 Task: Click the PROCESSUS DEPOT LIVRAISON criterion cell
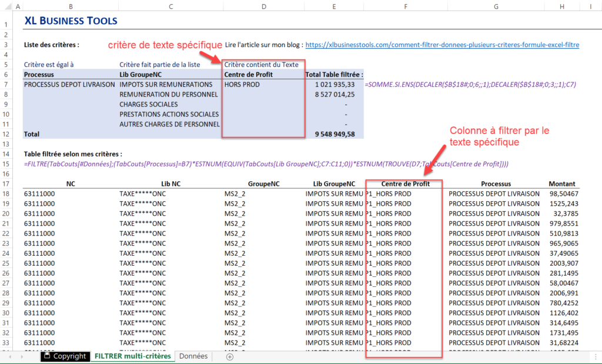[x=69, y=85]
